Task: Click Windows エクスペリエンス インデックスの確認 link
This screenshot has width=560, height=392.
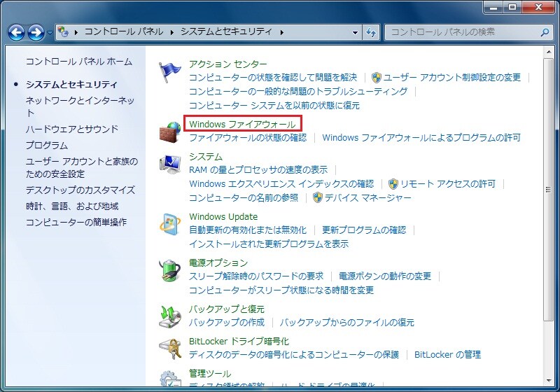Action: [x=281, y=184]
